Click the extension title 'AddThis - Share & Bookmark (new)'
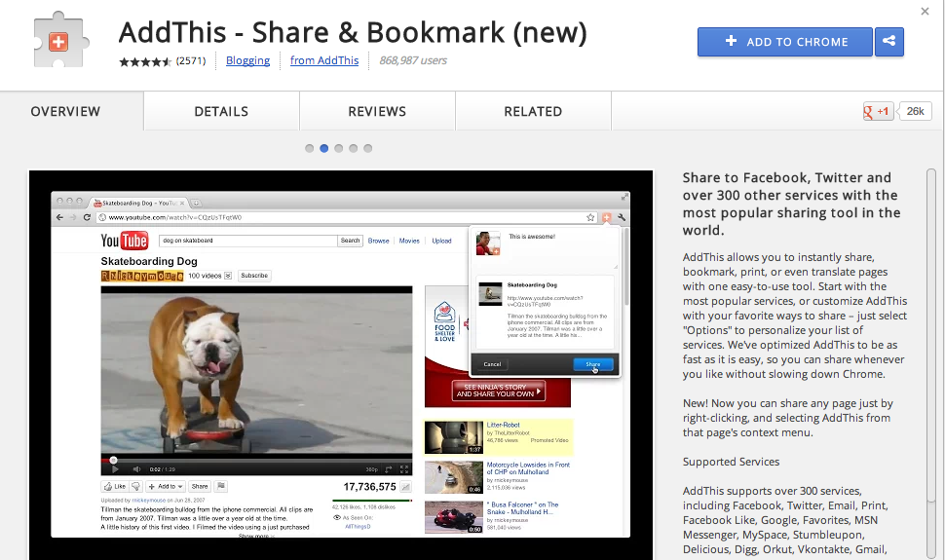 tap(353, 32)
